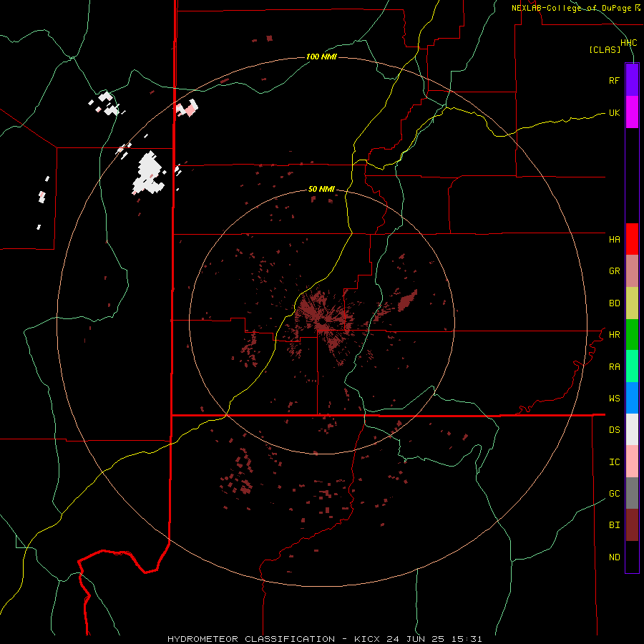Click the GR legend label
This screenshot has width=644, height=644.
point(614,271)
